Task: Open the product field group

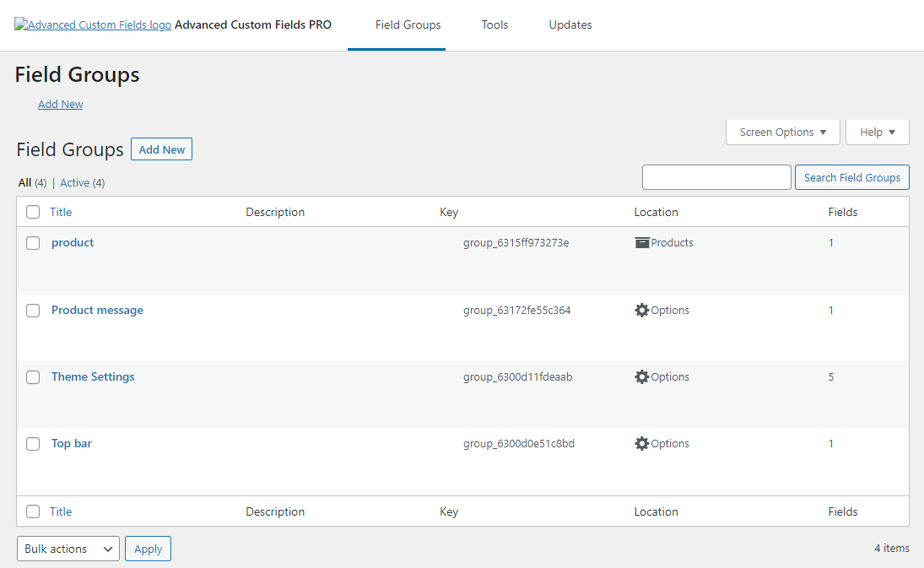Action: 73,243
